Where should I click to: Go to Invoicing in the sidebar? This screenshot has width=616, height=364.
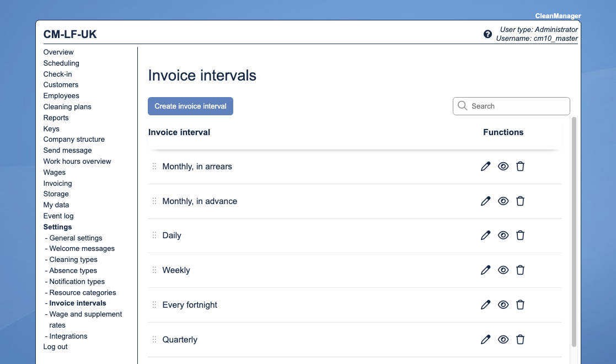57,183
